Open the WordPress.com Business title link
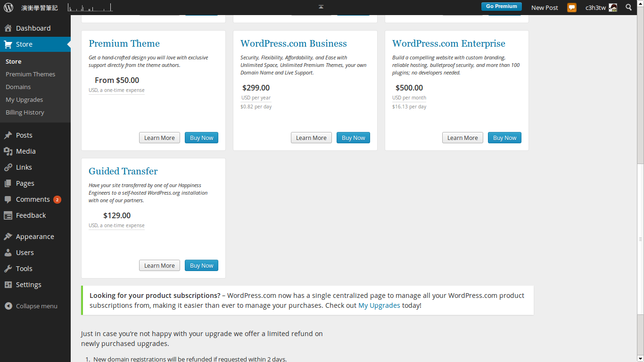Image resolution: width=644 pixels, height=362 pixels. pyautogui.click(x=294, y=43)
